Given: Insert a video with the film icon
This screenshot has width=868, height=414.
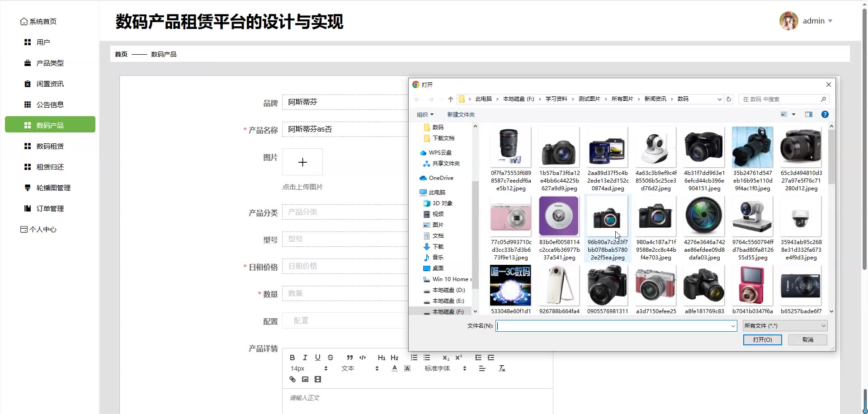Looking at the screenshot, I should pyautogui.click(x=318, y=380).
